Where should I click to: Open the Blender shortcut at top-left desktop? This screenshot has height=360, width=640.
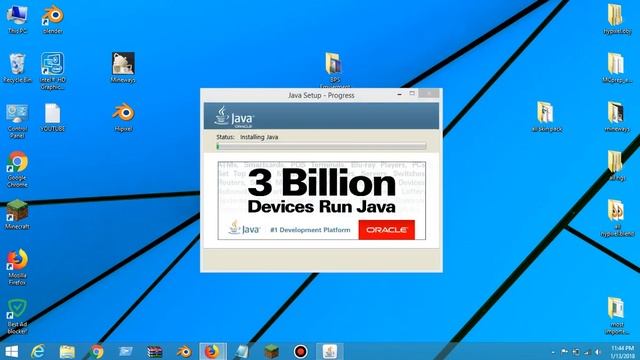(x=53, y=19)
